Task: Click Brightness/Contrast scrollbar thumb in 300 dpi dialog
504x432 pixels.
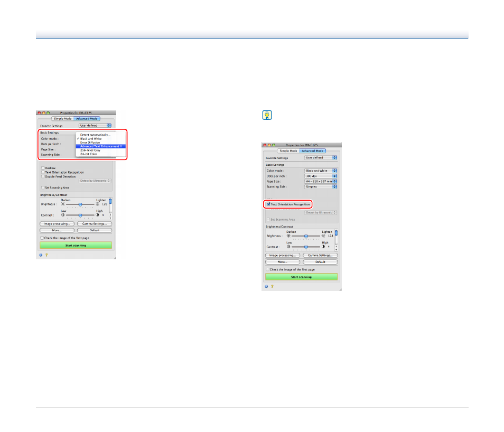Action: (x=336, y=233)
